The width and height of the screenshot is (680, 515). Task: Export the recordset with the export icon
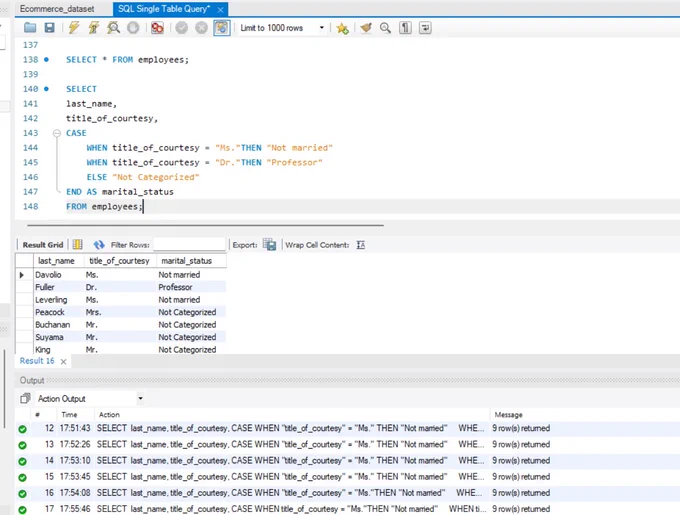(269, 244)
